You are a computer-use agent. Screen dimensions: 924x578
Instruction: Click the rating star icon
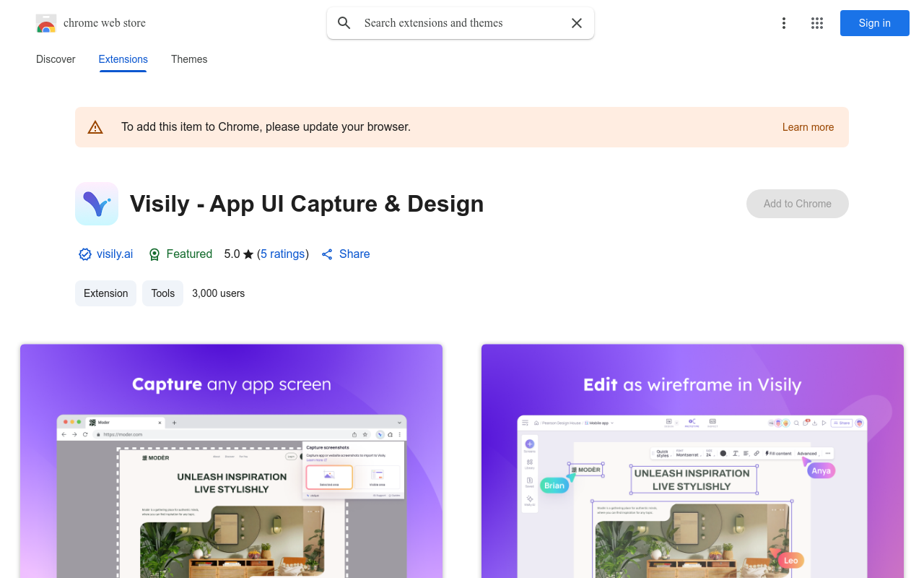point(248,254)
